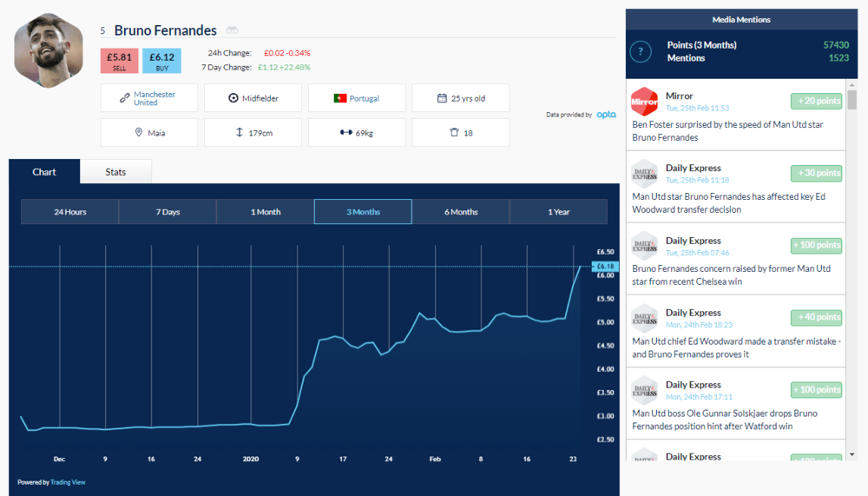Open the Solskjaer position hint headline

tap(725, 420)
